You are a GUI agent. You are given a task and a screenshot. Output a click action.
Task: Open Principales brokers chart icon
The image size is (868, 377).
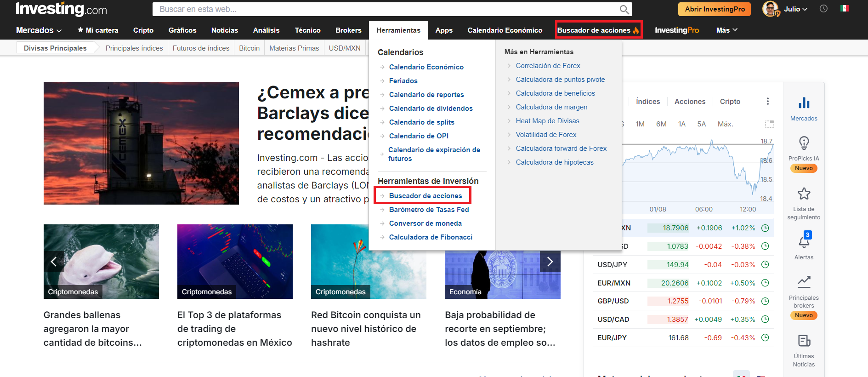[x=804, y=281]
